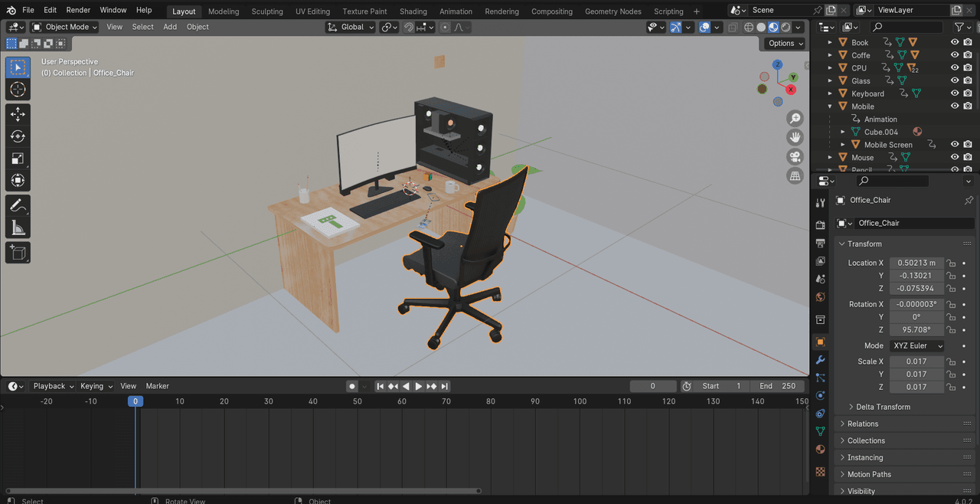The width and height of the screenshot is (980, 504).
Task: Open the Object Mode dropdown
Action: [x=65, y=27]
